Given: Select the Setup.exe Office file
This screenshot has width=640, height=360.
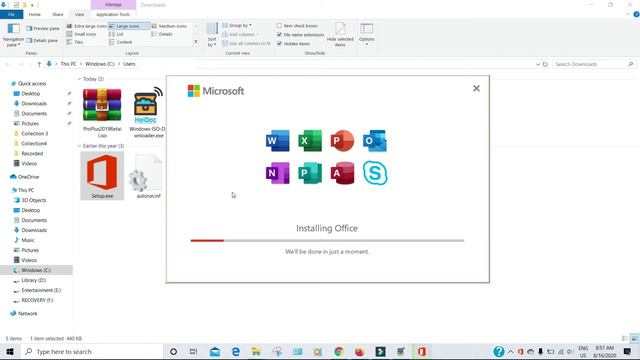Looking at the screenshot, I should [x=102, y=176].
